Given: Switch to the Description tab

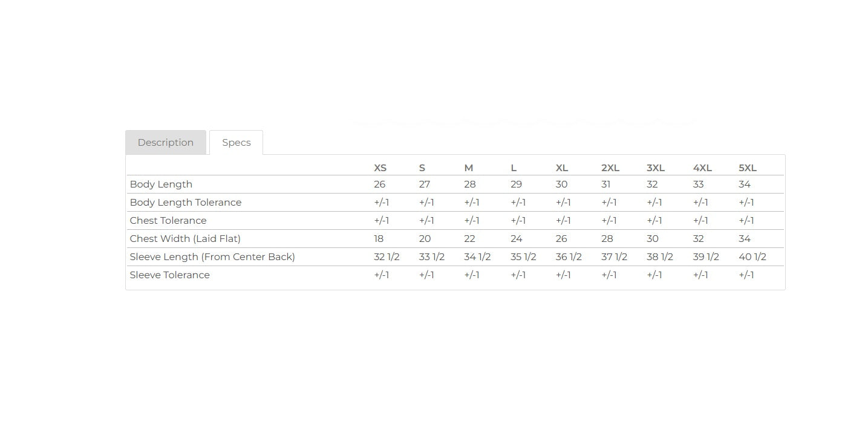Looking at the screenshot, I should click(x=166, y=143).
